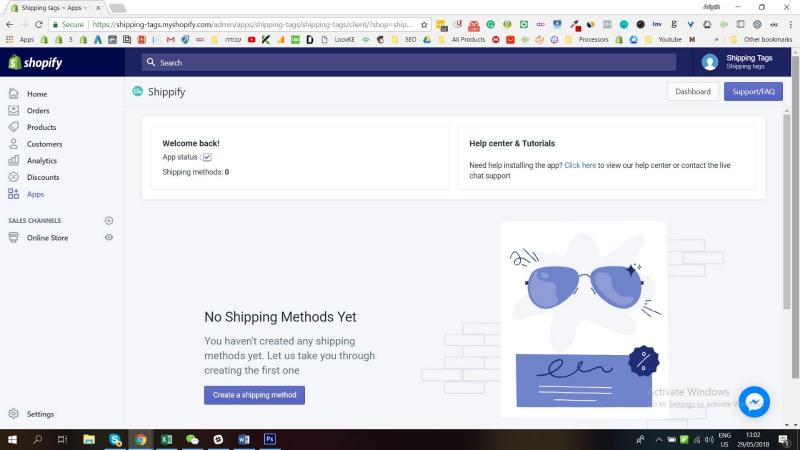Screen dimensions: 800x450
Task: Switch to Excel on the taskbar
Action: (x=166, y=439)
